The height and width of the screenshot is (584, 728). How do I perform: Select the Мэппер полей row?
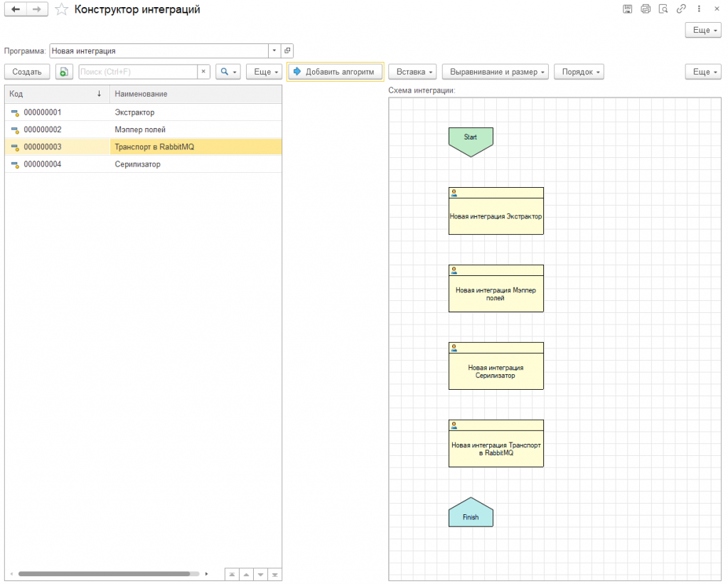[x=140, y=129]
